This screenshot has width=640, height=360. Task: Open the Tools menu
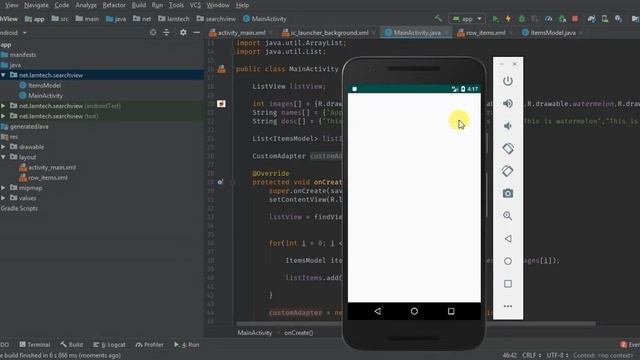[176, 5]
